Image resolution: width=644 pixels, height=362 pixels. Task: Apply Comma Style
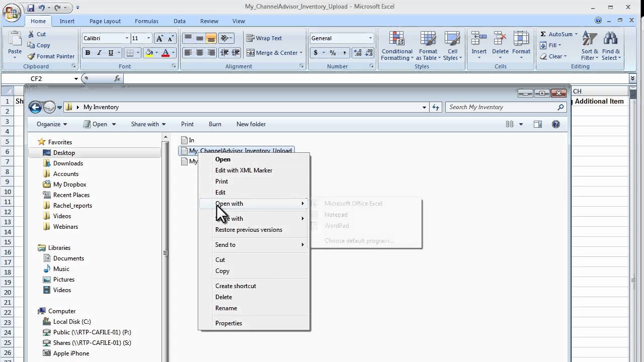[x=344, y=53]
